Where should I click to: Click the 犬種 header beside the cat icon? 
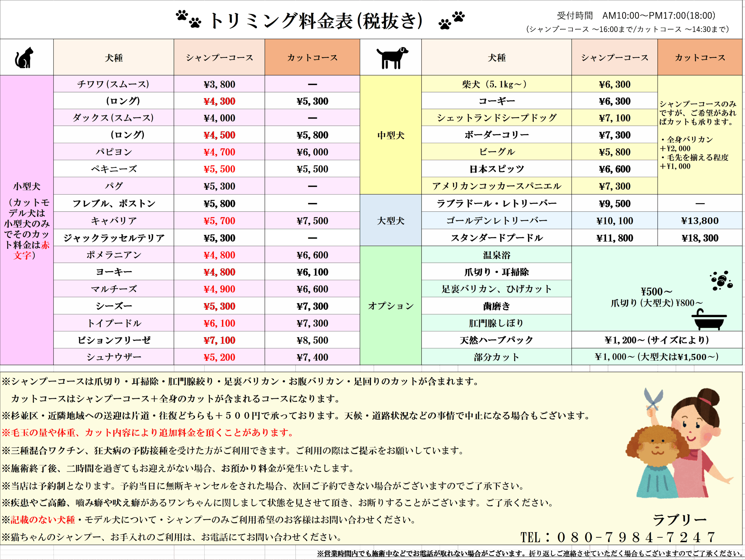point(114,57)
